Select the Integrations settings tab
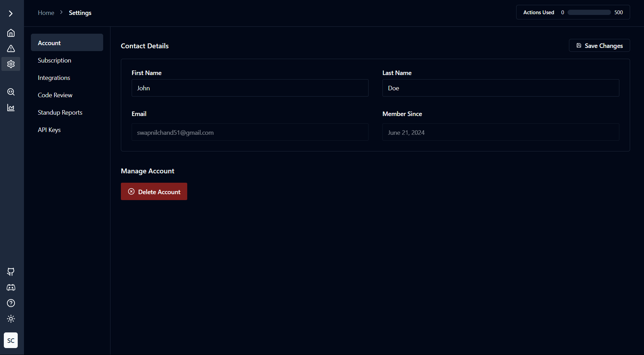Image resolution: width=644 pixels, height=355 pixels. click(x=67, y=78)
